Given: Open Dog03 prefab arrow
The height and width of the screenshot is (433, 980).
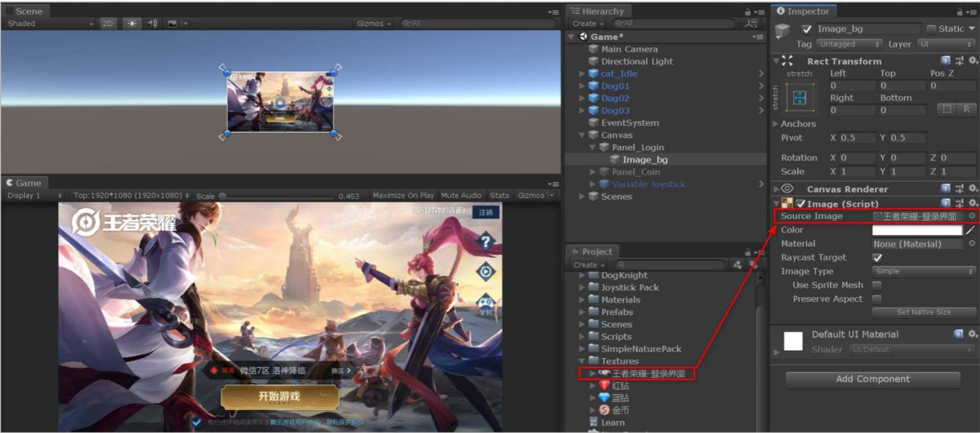Looking at the screenshot, I should point(761,111).
